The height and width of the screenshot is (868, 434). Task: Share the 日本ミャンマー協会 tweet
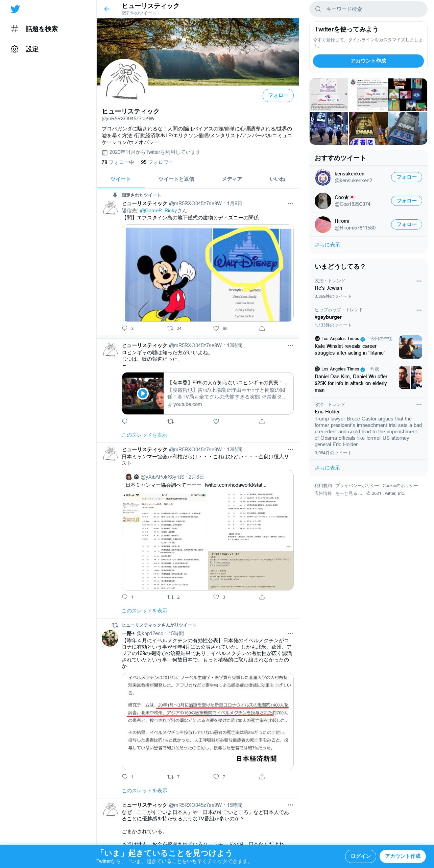pyautogui.click(x=262, y=597)
